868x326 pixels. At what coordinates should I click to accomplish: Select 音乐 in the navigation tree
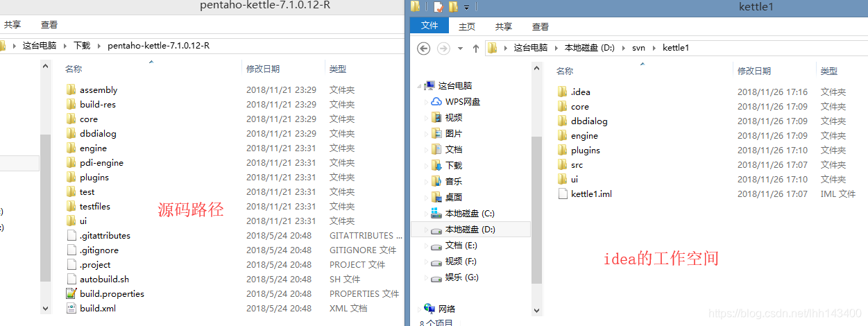[454, 181]
